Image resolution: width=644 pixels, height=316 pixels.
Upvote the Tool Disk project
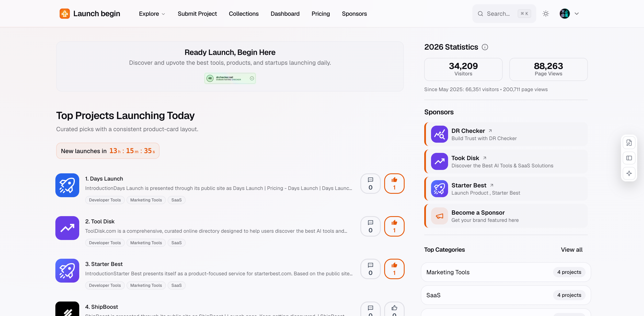click(x=394, y=226)
